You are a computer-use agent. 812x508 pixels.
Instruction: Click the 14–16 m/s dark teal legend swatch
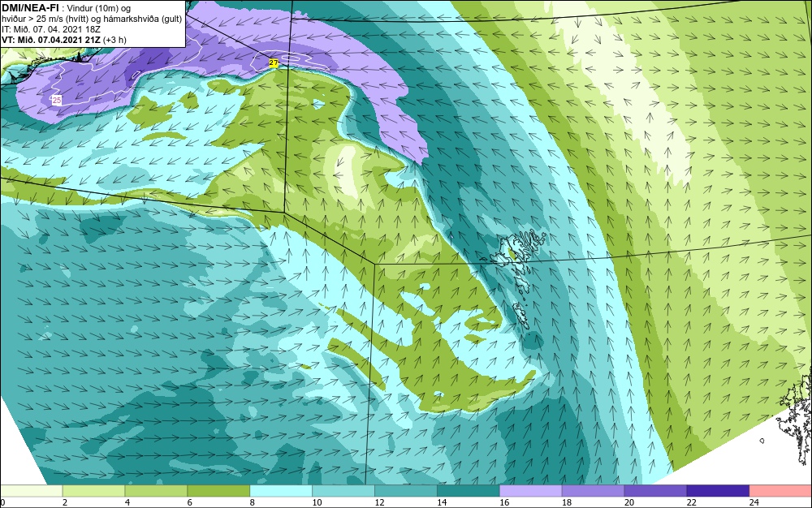pos(469,491)
